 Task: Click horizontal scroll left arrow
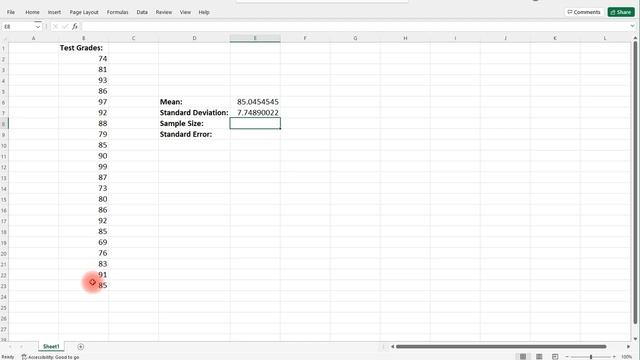[x=392, y=347]
